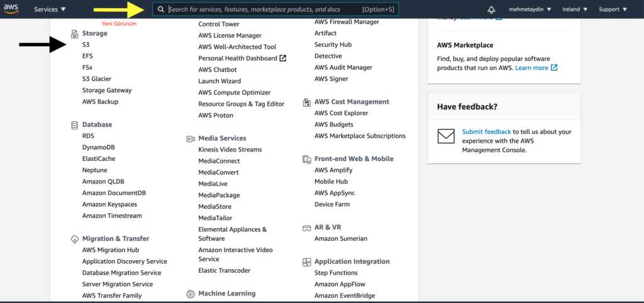Open Amazon Interactive Video Service

pos(235,255)
